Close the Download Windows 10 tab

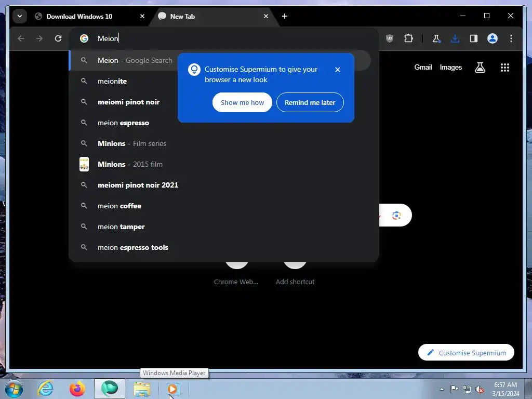pos(142,16)
